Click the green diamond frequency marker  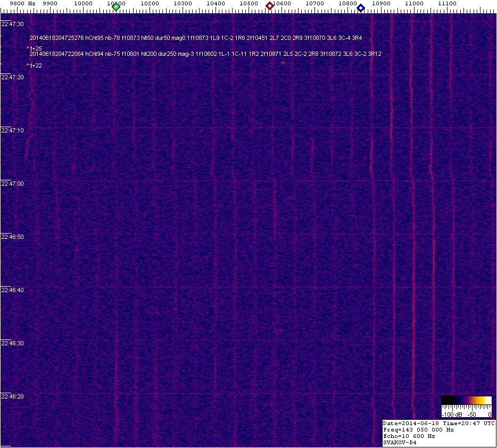tap(116, 6)
